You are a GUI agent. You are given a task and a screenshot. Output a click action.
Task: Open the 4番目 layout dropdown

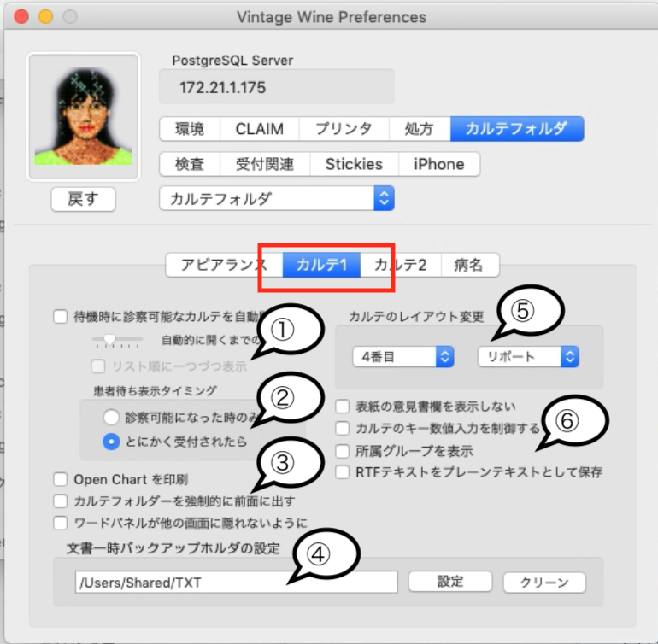point(402,357)
